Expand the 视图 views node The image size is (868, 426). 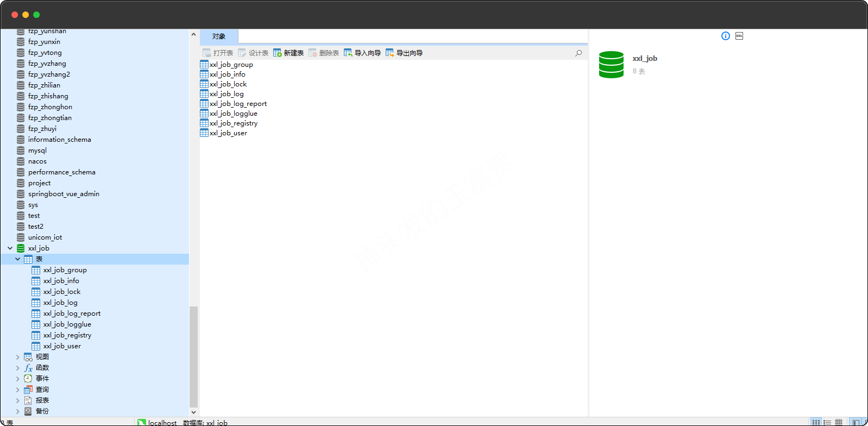click(x=17, y=357)
